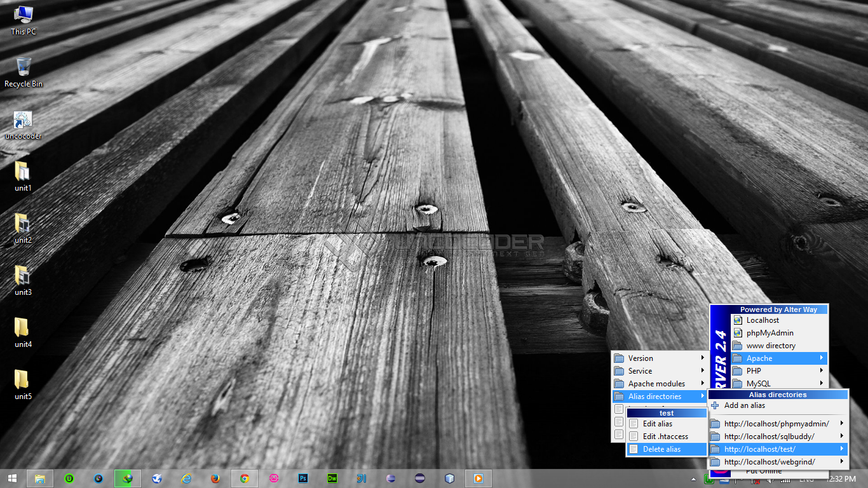The image size is (868, 488).
Task: Open File Explorer from the taskbar
Action: point(39,478)
